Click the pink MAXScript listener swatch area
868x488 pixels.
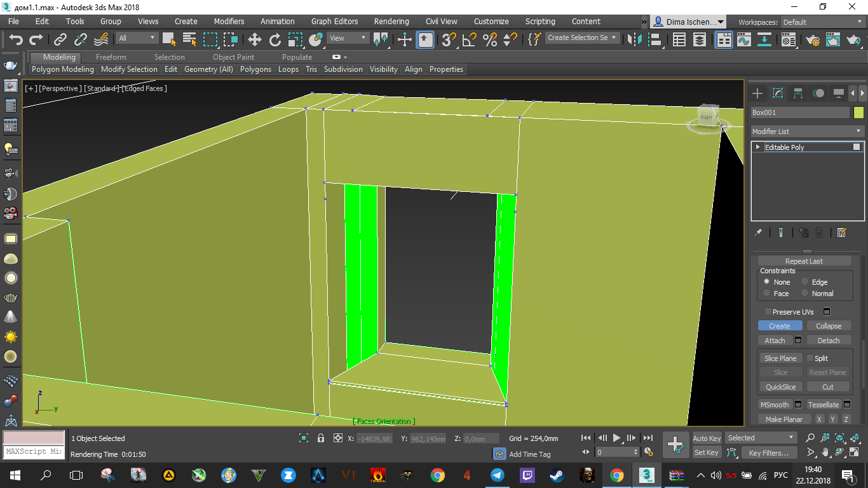34,438
